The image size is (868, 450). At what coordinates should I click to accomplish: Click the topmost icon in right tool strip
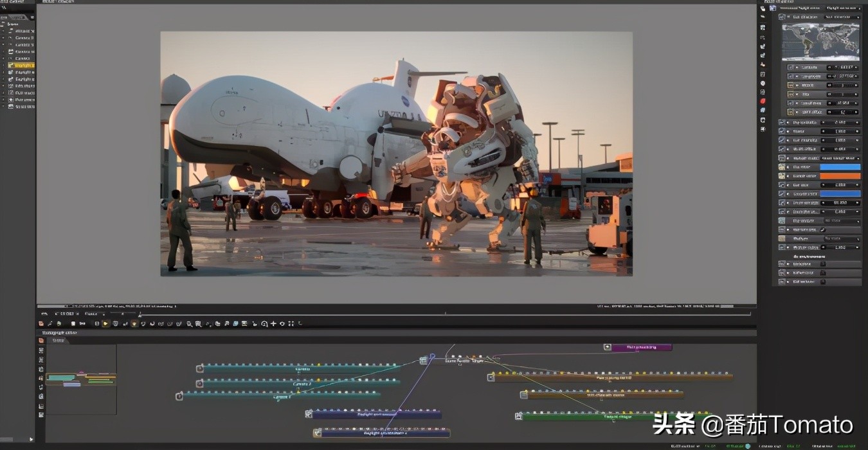pos(763,9)
